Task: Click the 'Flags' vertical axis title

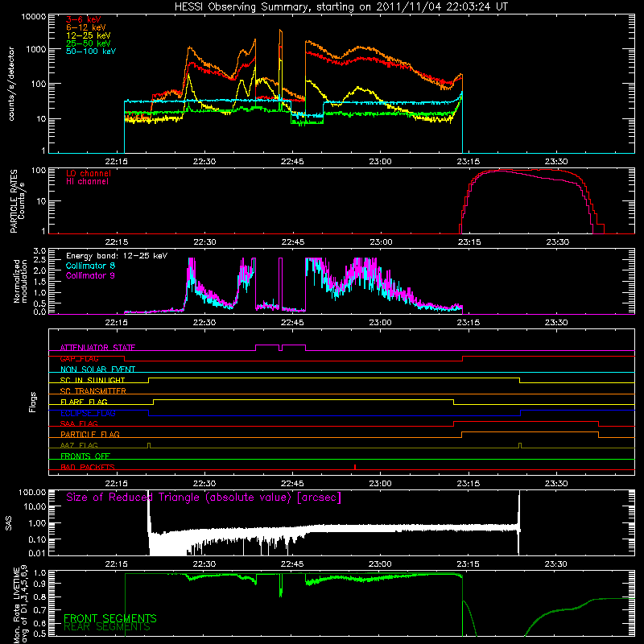Action: (x=33, y=402)
